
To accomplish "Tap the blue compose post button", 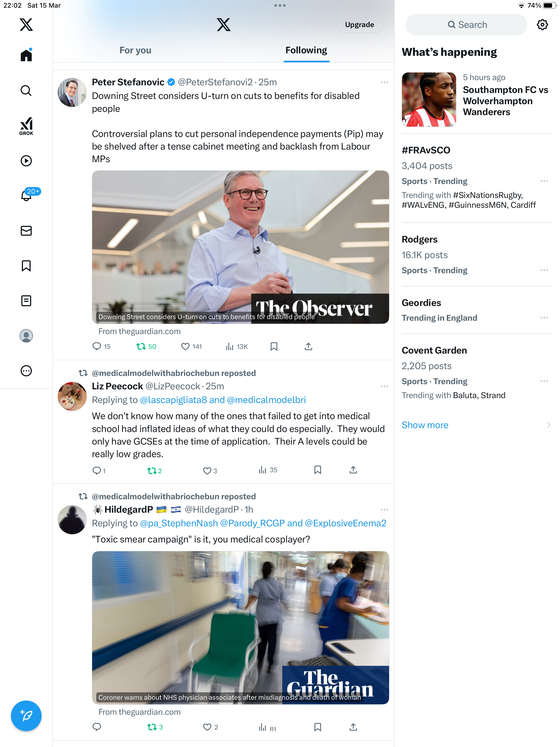I will coord(26,715).
